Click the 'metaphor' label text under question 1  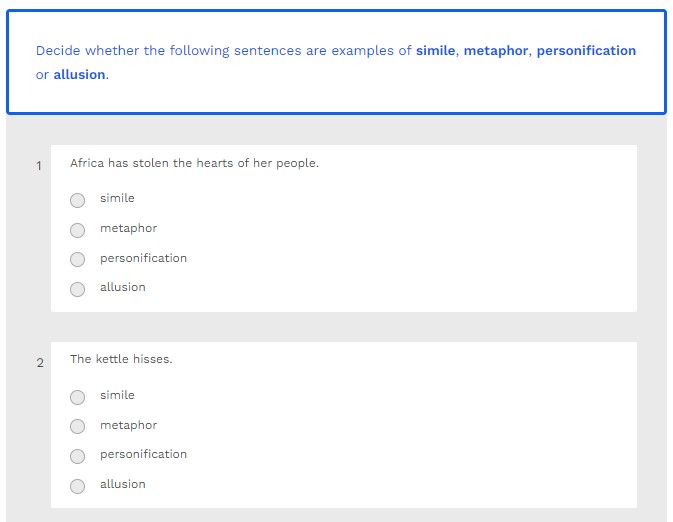[128, 228]
